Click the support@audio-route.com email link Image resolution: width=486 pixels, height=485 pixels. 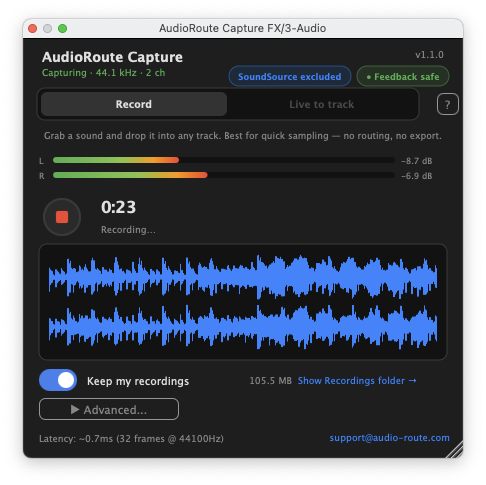[x=389, y=438]
